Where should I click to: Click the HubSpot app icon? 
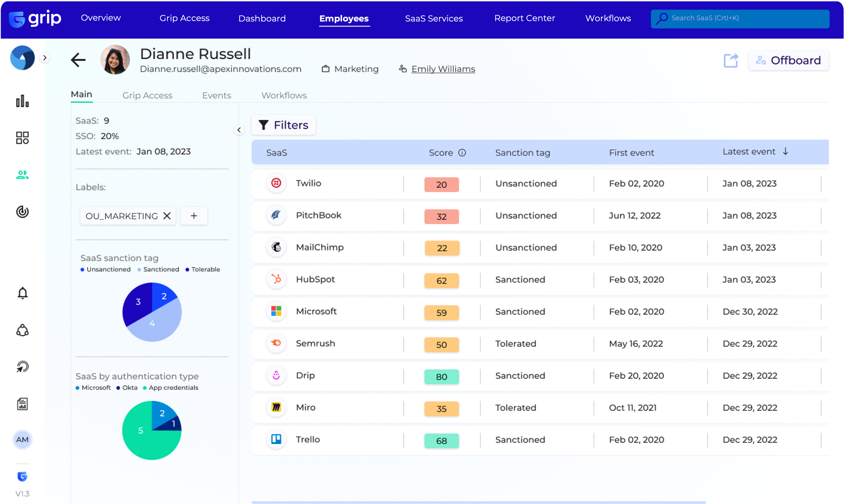(276, 279)
